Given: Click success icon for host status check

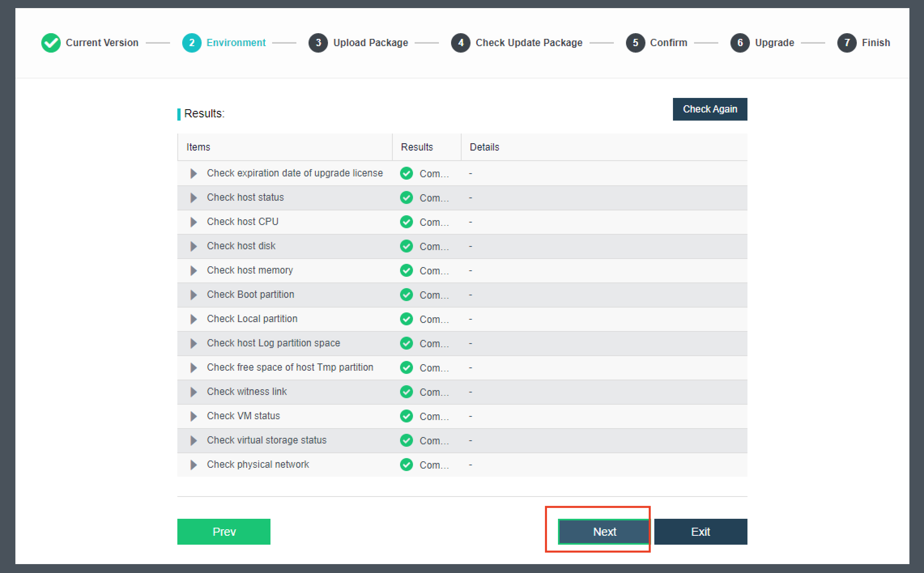Looking at the screenshot, I should [x=407, y=197].
